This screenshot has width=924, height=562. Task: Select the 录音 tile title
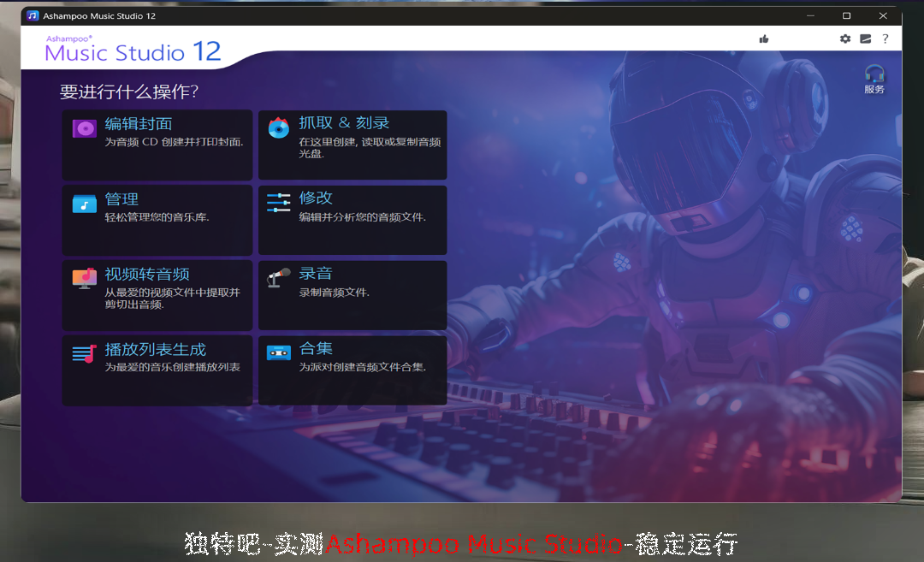316,274
